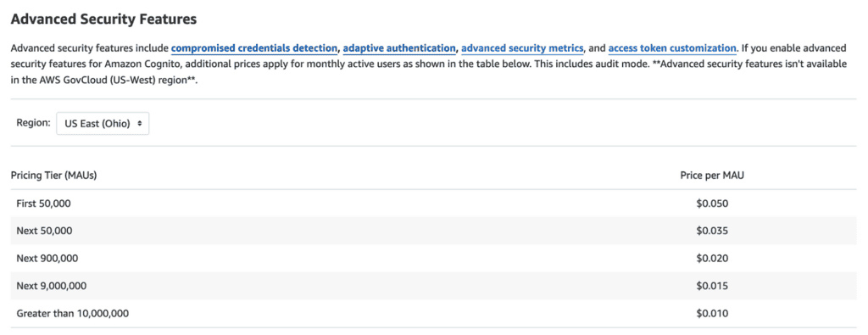This screenshot has width=868, height=335.
Task: Select the Next 50,000 tier row
Action: (434, 231)
